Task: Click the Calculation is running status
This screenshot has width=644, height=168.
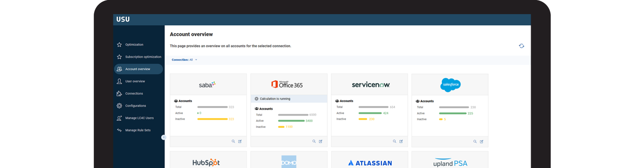Action: pos(289,99)
